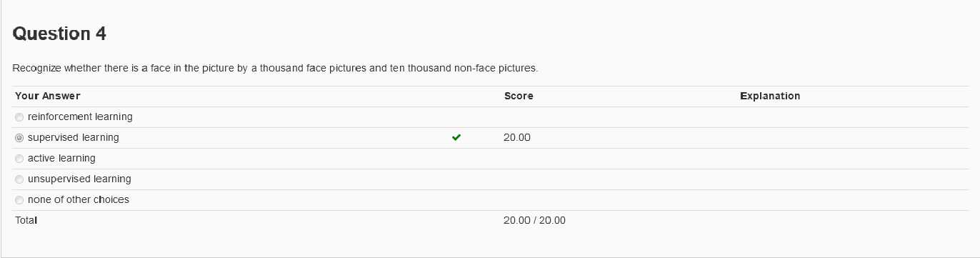The height and width of the screenshot is (258, 980).
Task: Click the Question 4 heading
Action: 59,34
